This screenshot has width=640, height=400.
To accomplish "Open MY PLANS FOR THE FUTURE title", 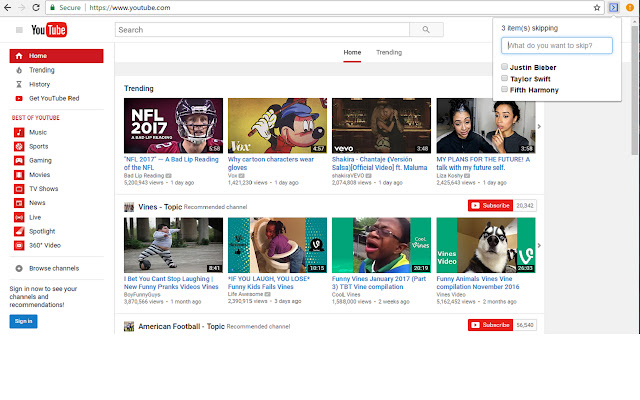I will pos(483,163).
